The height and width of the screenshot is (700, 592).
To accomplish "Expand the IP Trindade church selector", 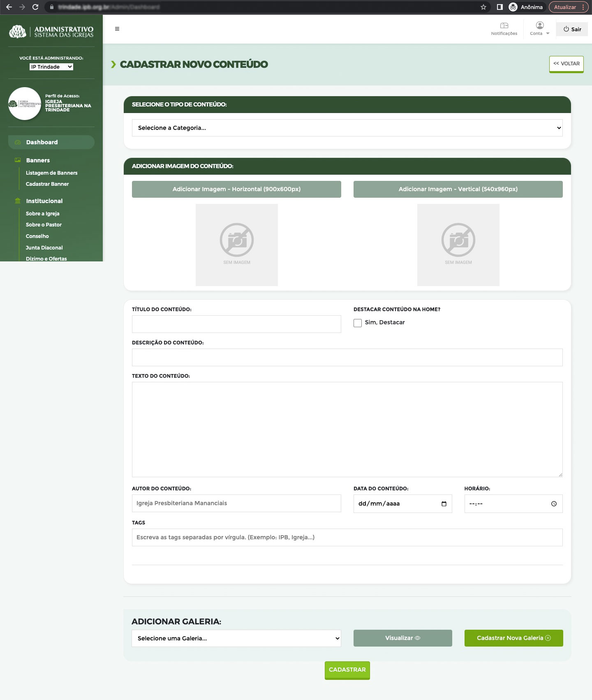I will (51, 67).
